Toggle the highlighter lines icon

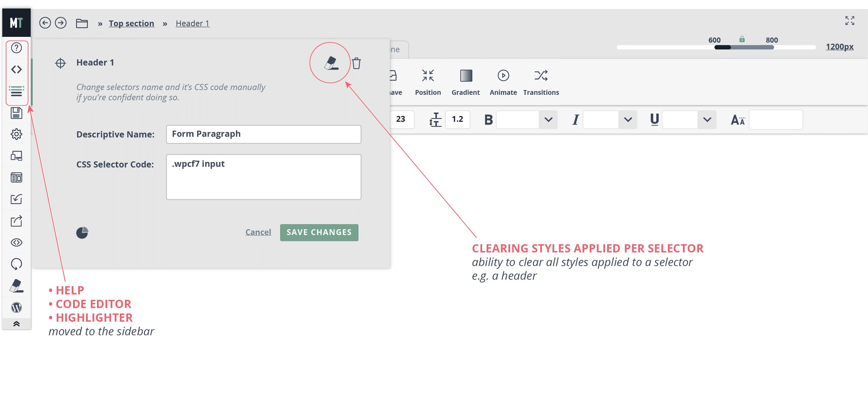pos(16,91)
